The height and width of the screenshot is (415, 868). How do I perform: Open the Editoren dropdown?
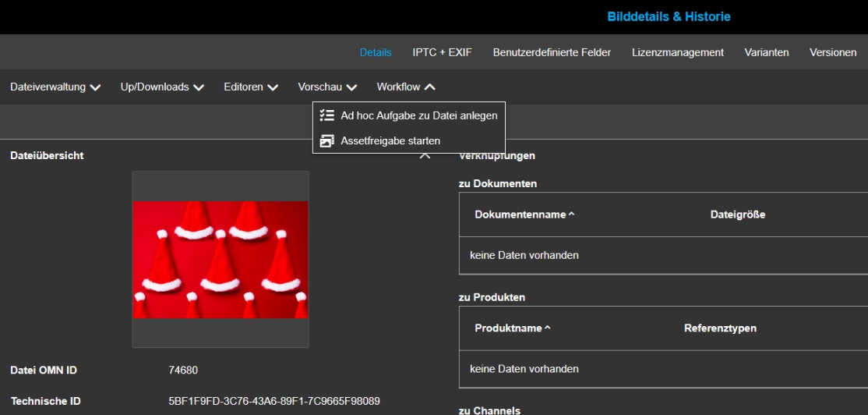click(x=251, y=87)
